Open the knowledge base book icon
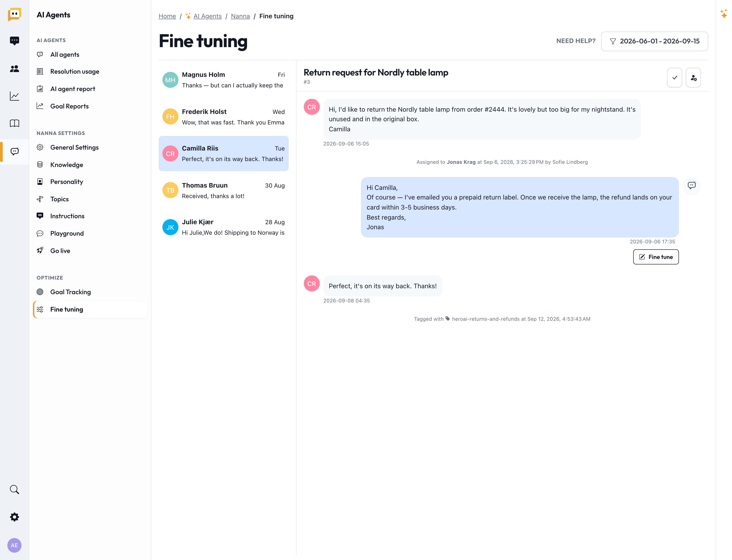The width and height of the screenshot is (732, 560). coord(14,123)
